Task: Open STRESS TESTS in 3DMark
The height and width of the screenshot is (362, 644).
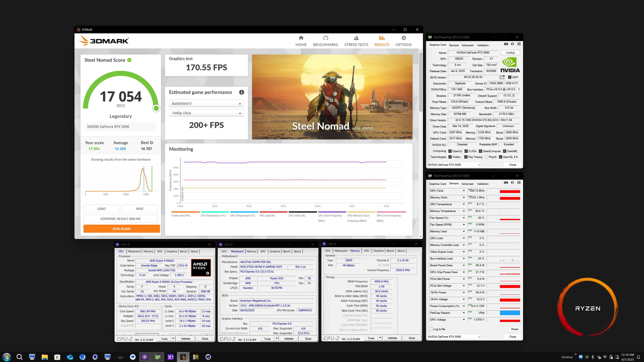Action: pos(356,41)
